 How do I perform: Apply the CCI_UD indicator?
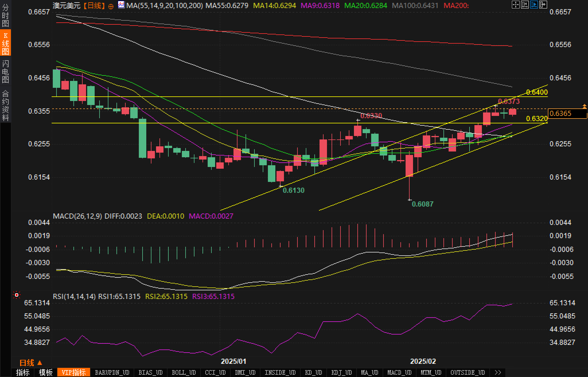tap(215, 372)
